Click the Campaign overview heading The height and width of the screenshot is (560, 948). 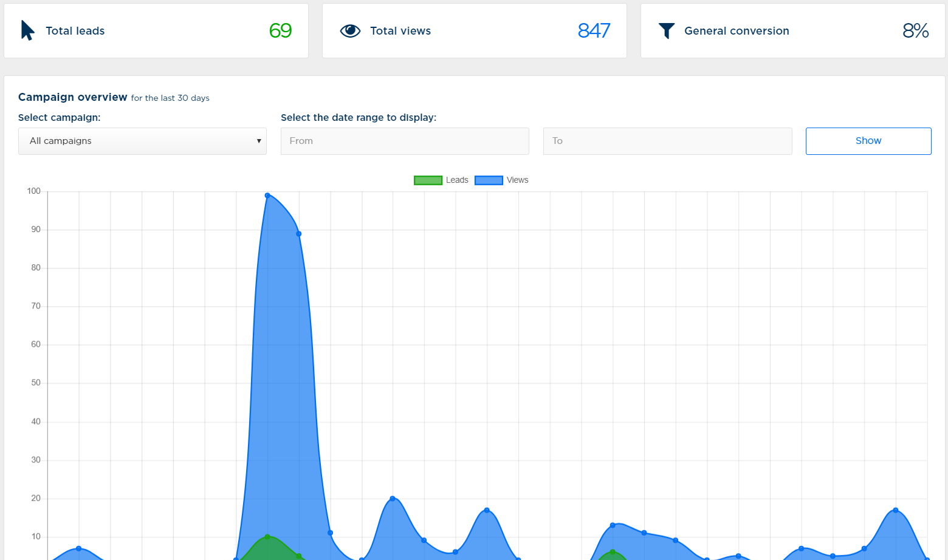(x=73, y=97)
